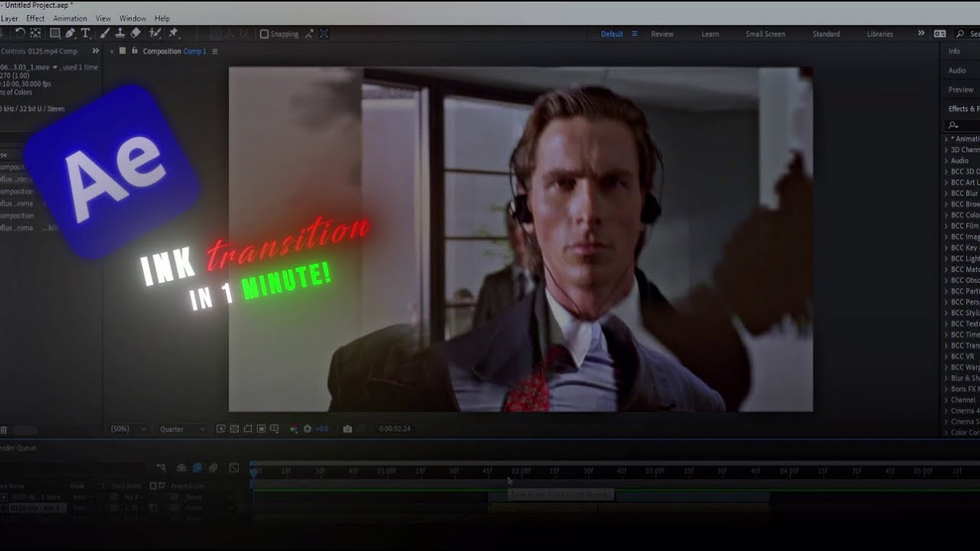Click the Motion Blur timeline switch
The image size is (980, 551).
click(x=214, y=468)
